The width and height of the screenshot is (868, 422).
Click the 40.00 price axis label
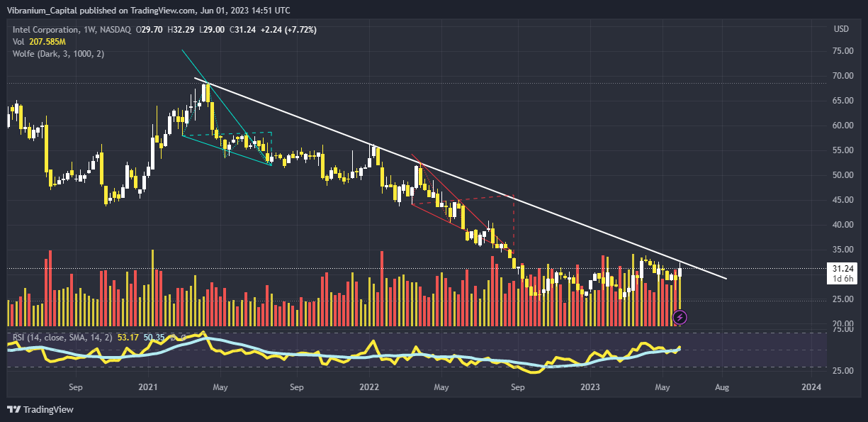pyautogui.click(x=843, y=225)
